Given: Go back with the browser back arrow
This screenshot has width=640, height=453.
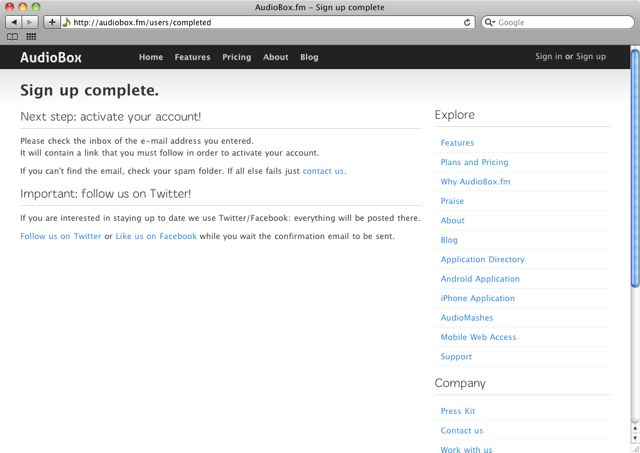Looking at the screenshot, I should click(13, 22).
